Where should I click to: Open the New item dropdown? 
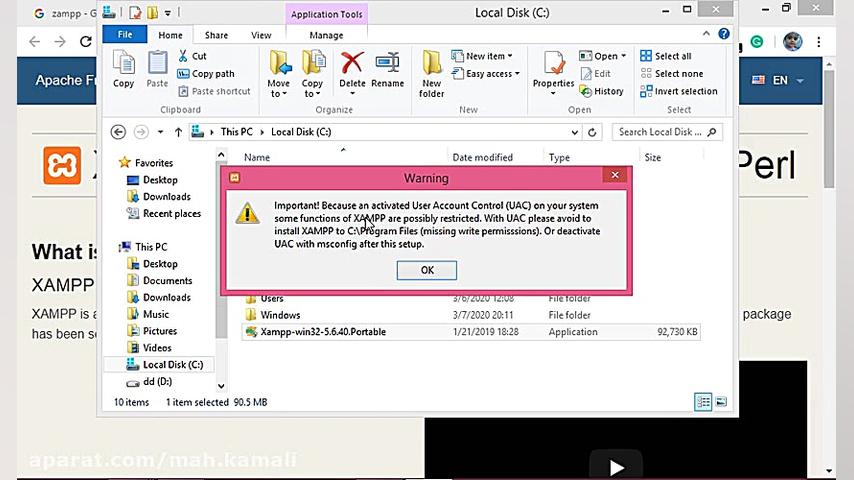[482, 56]
